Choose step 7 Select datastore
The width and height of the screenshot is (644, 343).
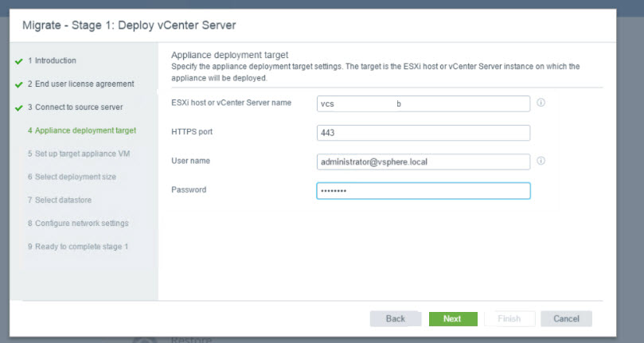(x=63, y=200)
